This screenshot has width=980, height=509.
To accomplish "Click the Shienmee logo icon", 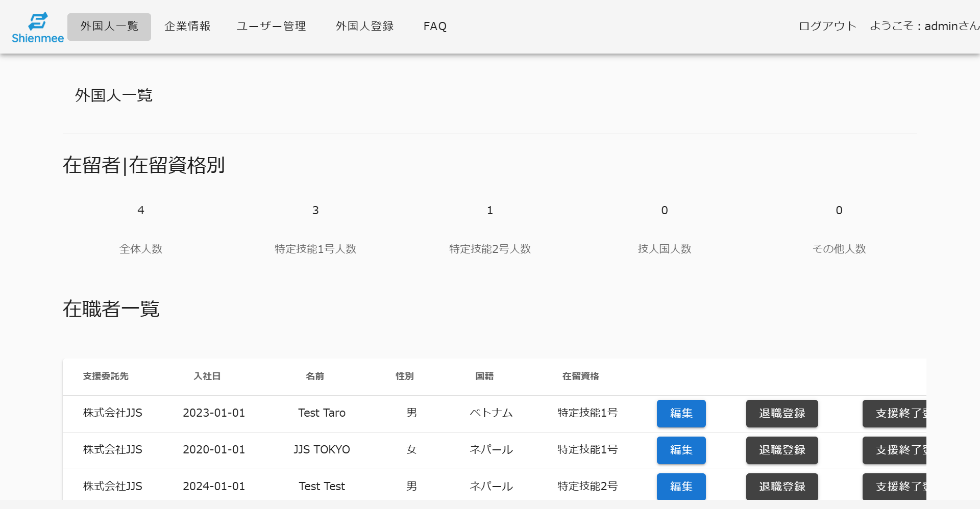I will [38, 22].
